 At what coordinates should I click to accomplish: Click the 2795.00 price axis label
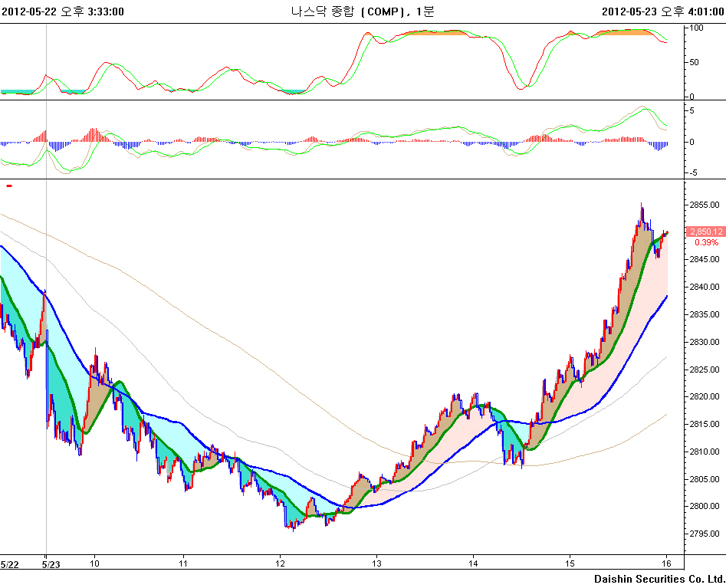pyautogui.click(x=704, y=534)
